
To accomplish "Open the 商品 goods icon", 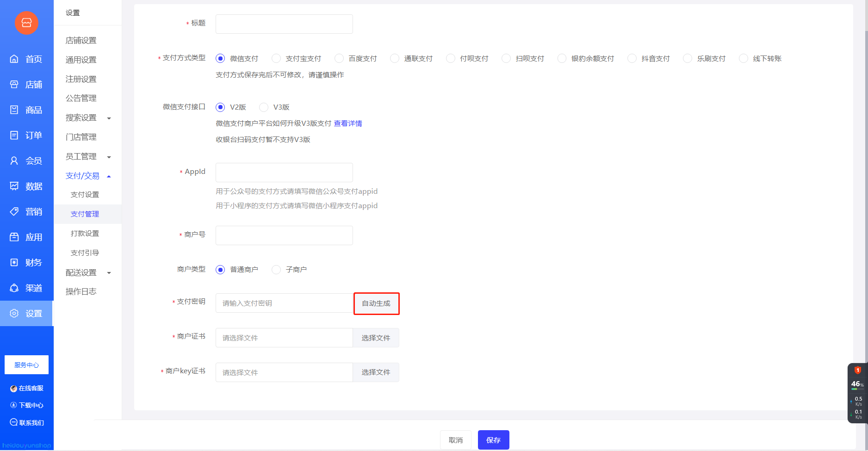I will (14, 110).
